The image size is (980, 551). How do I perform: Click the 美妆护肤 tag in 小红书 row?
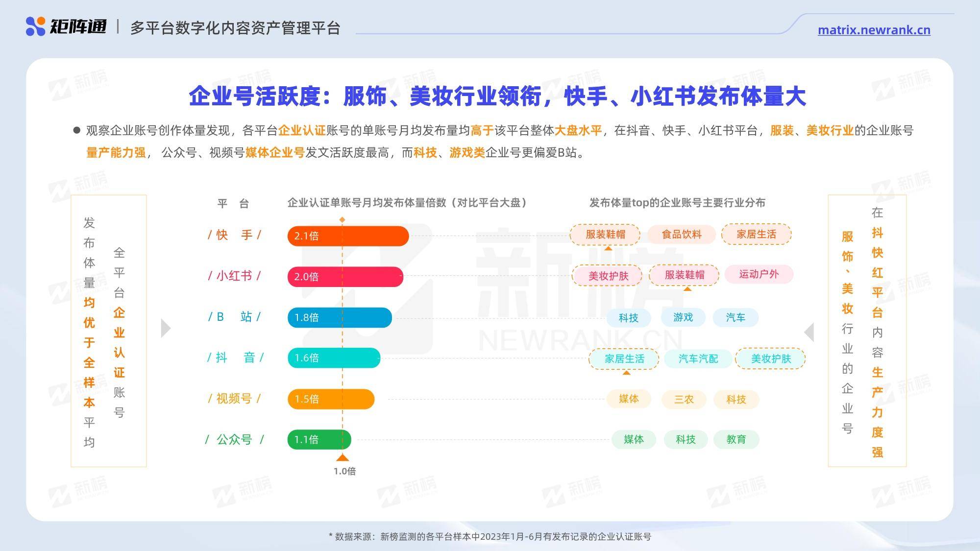click(608, 276)
